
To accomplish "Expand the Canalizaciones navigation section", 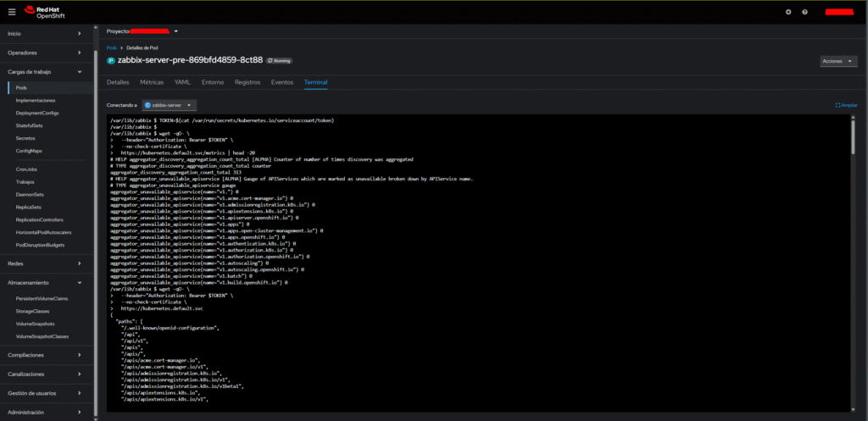I will 45,374.
